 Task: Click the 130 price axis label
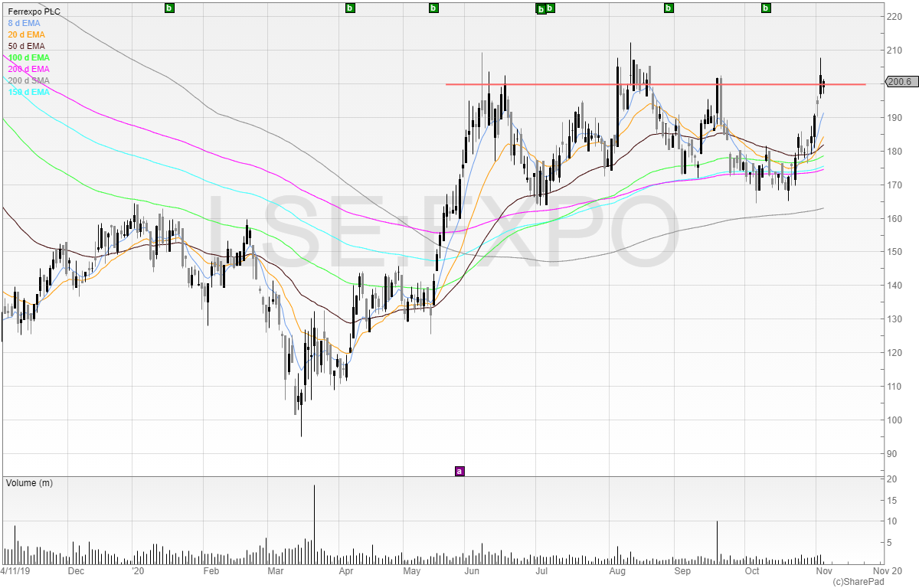tap(894, 319)
